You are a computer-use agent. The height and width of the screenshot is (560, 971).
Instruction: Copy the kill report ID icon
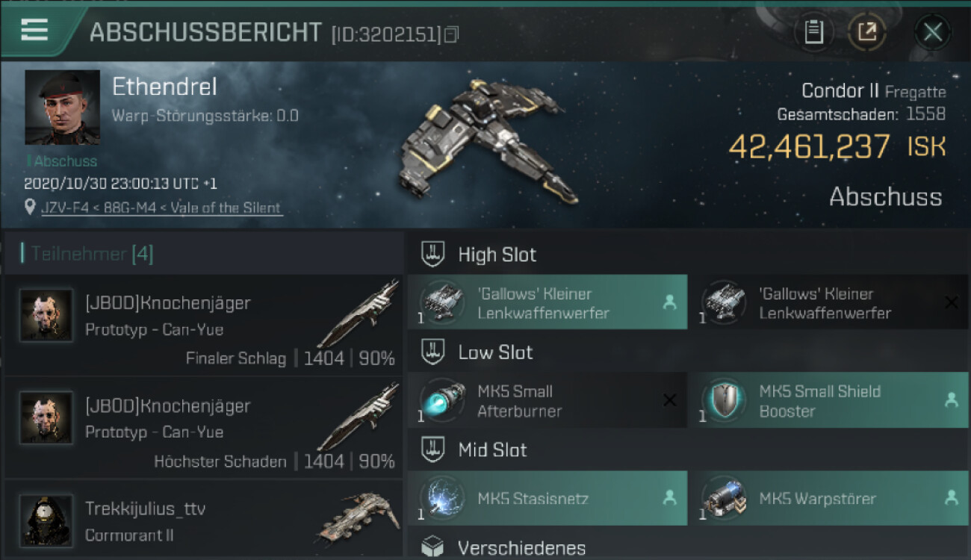point(450,34)
